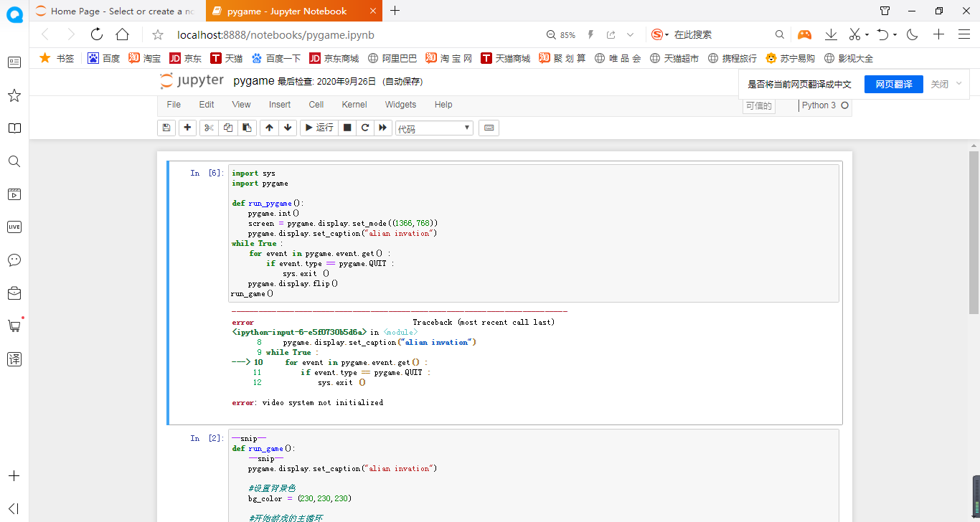Open the Insert menu
This screenshot has height=522, width=980.
click(280, 105)
